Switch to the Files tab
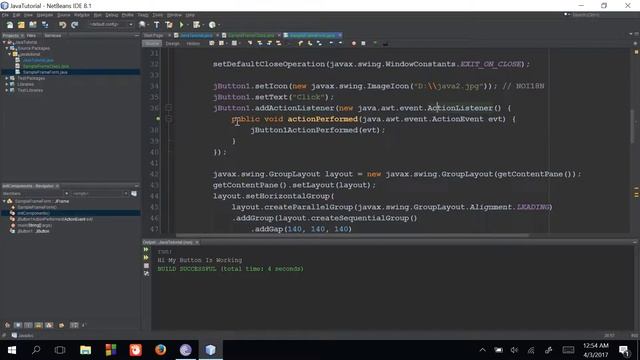This screenshot has height=360, width=640. coord(31,36)
